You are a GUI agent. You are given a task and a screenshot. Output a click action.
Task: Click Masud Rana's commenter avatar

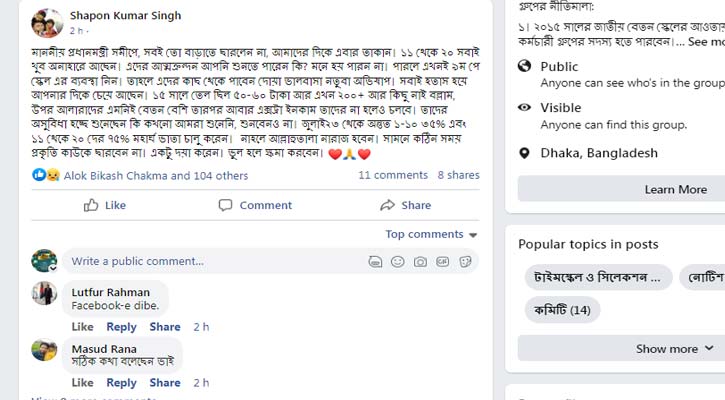tap(44, 350)
